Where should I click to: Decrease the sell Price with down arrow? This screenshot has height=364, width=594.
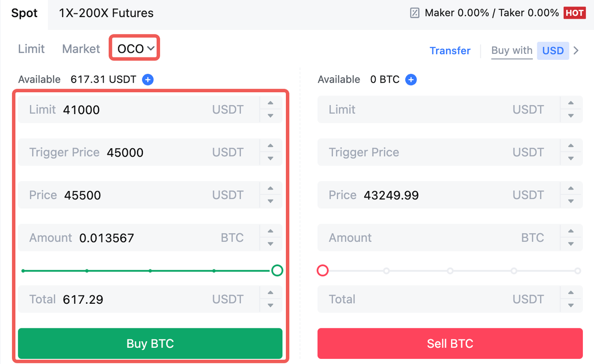(x=571, y=201)
